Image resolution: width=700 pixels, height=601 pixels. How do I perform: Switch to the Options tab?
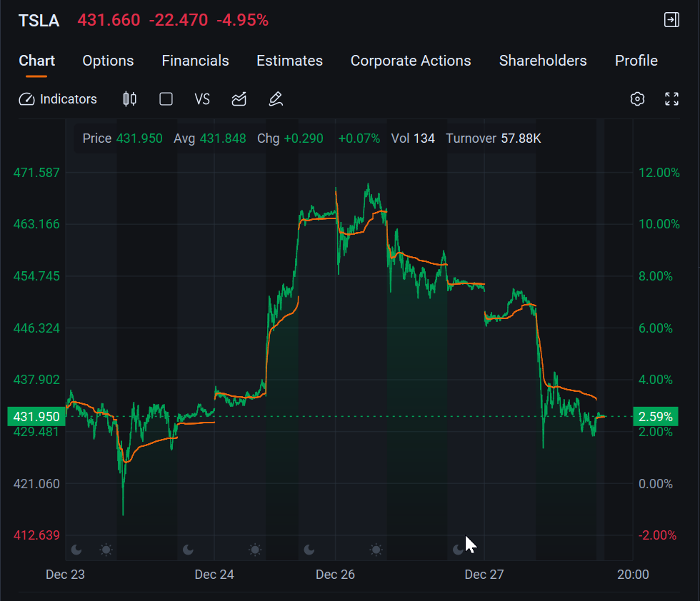tap(108, 61)
